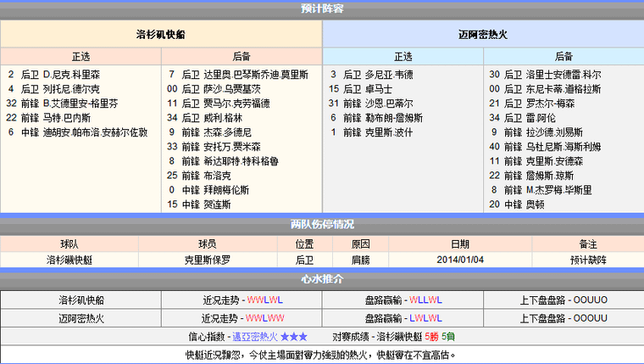Select Heat bench 拉沙德.刘易斯
The height and width of the screenshot is (364, 644).
click(536, 132)
